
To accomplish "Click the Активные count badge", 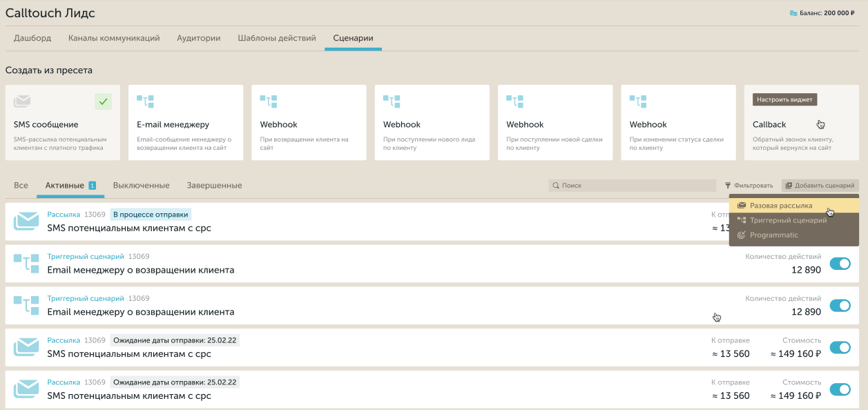I will click(x=92, y=186).
